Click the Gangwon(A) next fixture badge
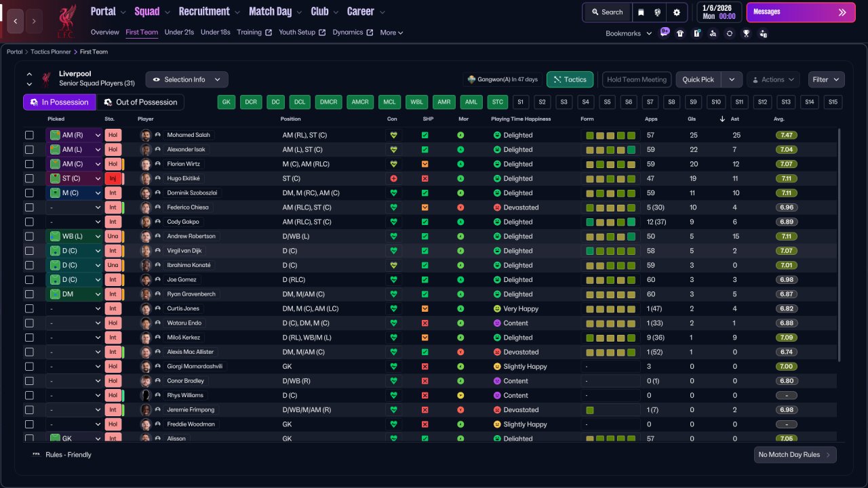Image resolution: width=868 pixels, height=488 pixels. coord(502,79)
